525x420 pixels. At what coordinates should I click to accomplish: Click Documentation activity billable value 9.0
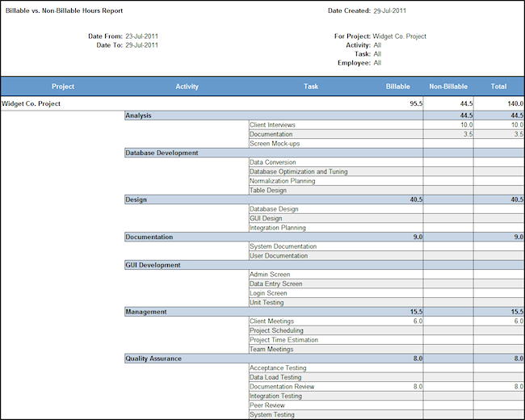click(418, 237)
